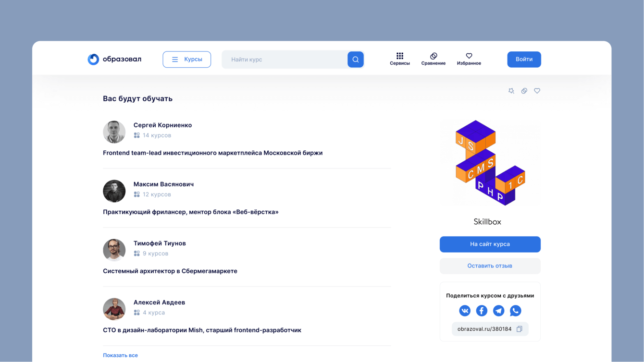This screenshot has height=362, width=644.
Task: Open Сергей Корниенко's avatar photo
Action: pyautogui.click(x=114, y=132)
